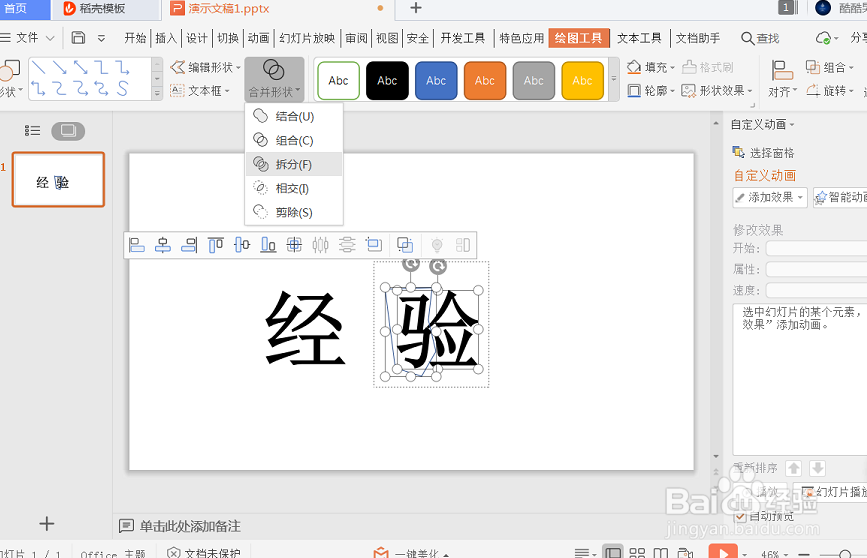Open the 对齐 align dropdown
The image size is (867, 558).
pyautogui.click(x=782, y=79)
